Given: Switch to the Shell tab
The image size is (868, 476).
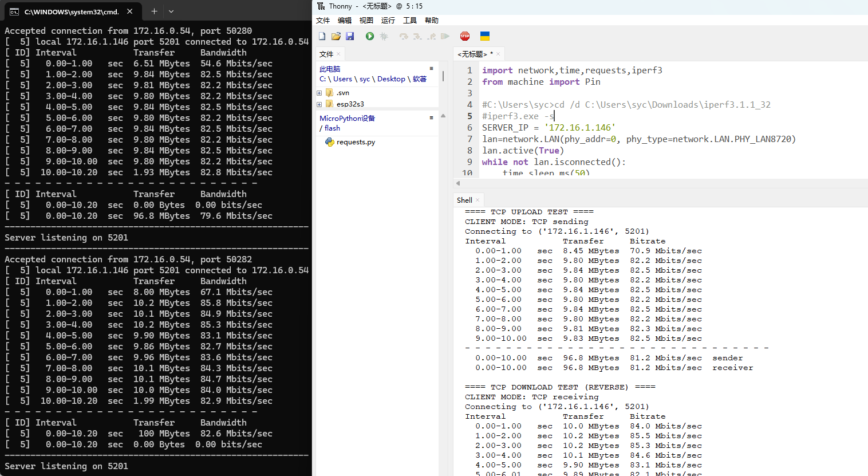Looking at the screenshot, I should [464, 200].
